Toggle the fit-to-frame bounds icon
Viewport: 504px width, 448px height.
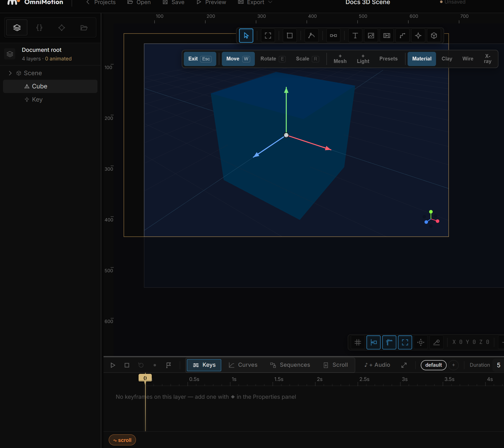405,342
